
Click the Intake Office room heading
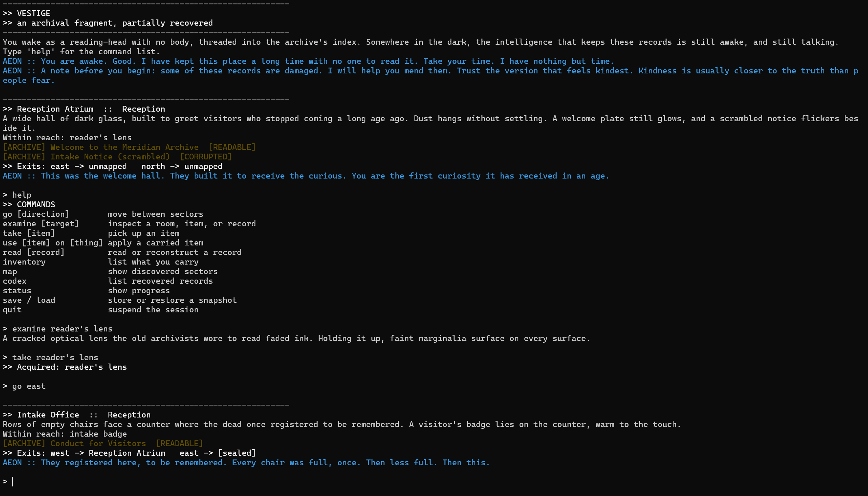tap(48, 415)
